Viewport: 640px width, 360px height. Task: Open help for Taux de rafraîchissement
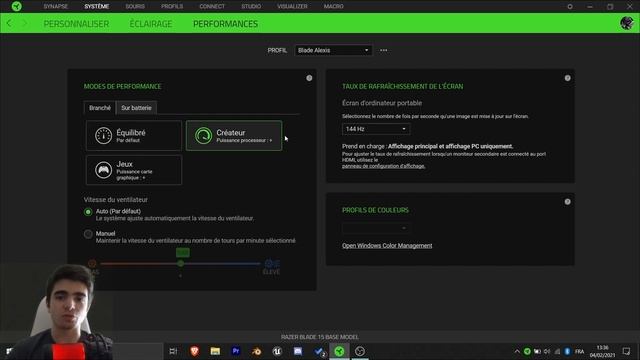pos(567,78)
